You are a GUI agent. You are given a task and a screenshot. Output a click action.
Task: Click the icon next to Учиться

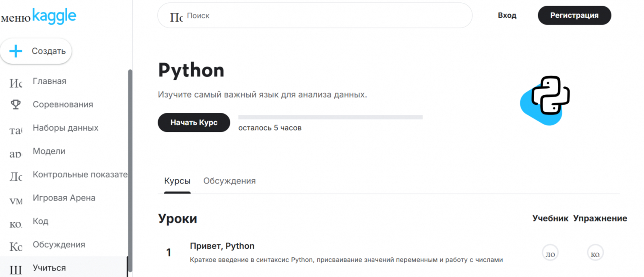point(16,269)
